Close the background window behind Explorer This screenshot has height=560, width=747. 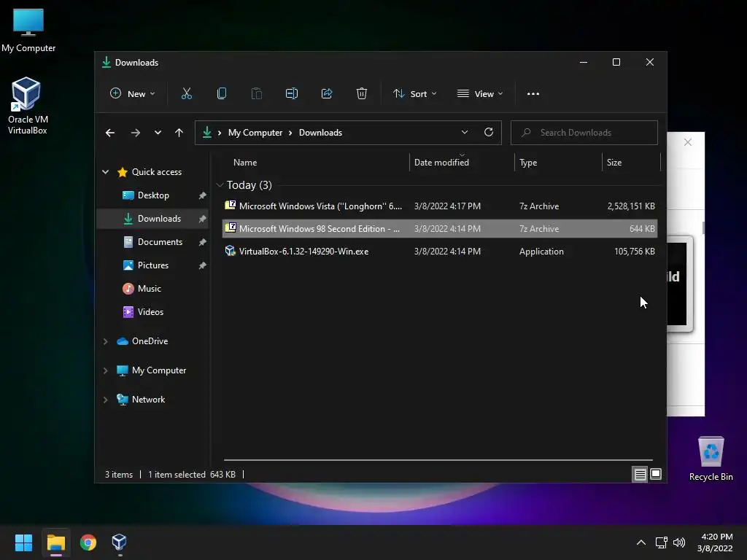(687, 142)
